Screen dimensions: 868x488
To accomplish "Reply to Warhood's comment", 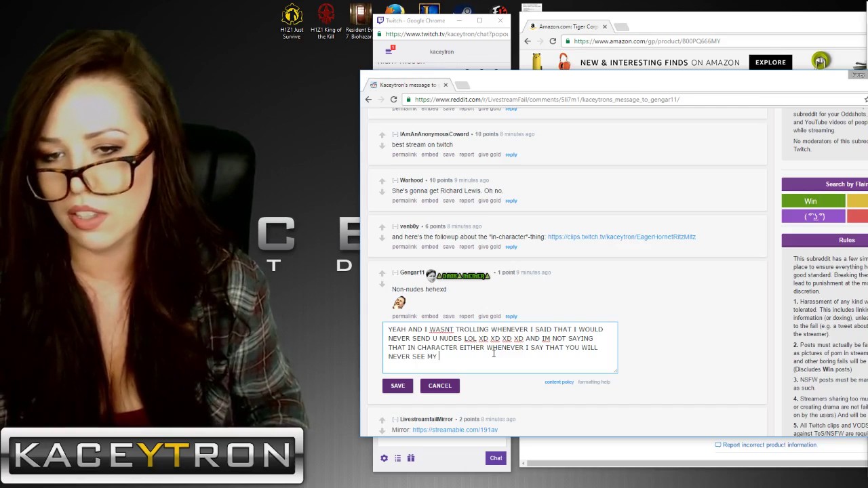I will 511,201.
